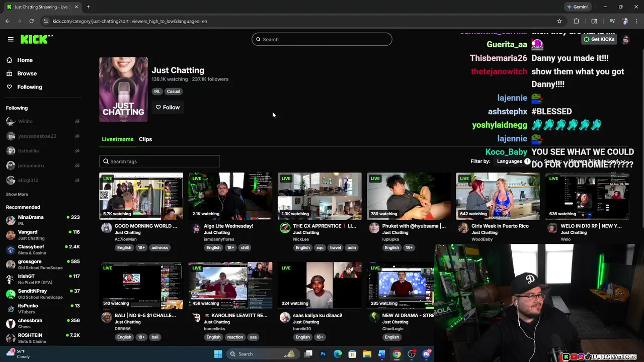Open Windows Start menu
The image size is (644, 362).
218,354
